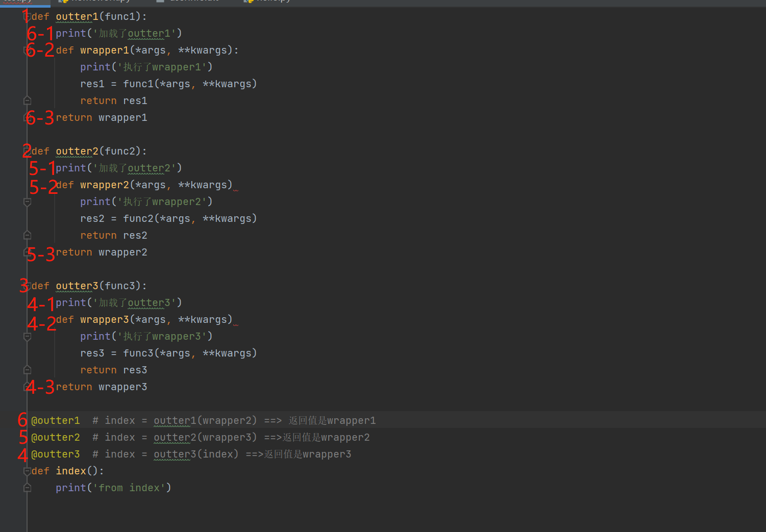The image size is (766, 532).
Task: Click the function name outter2 in its def line
Action: coord(77,151)
